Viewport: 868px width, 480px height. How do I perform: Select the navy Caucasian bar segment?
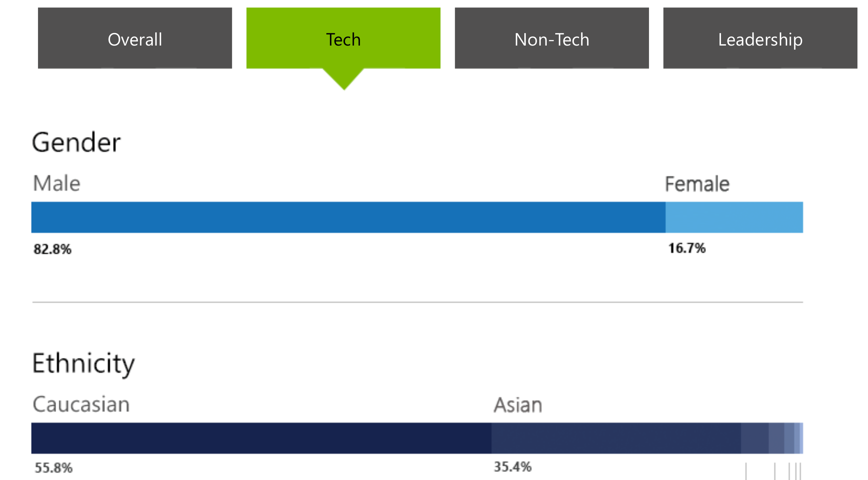(261, 438)
